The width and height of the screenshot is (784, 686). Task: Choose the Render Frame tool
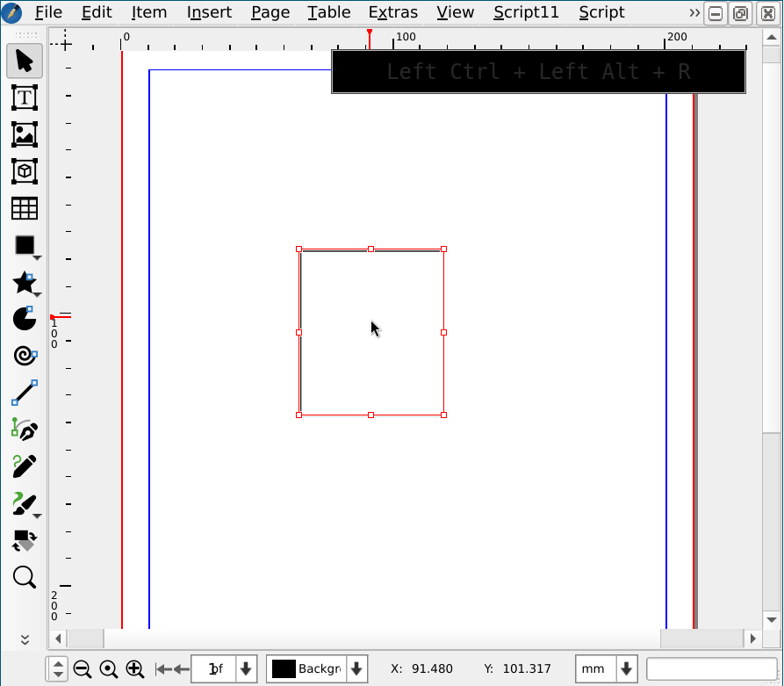coord(24,171)
